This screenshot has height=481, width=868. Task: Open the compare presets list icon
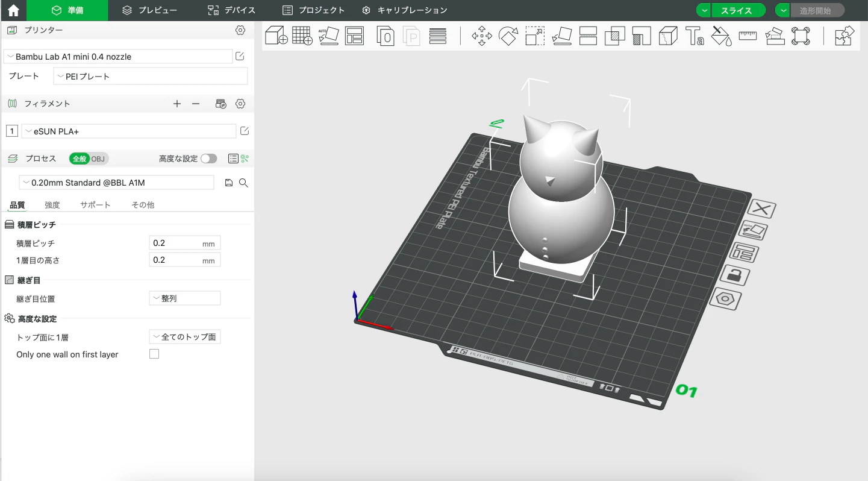tap(233, 159)
